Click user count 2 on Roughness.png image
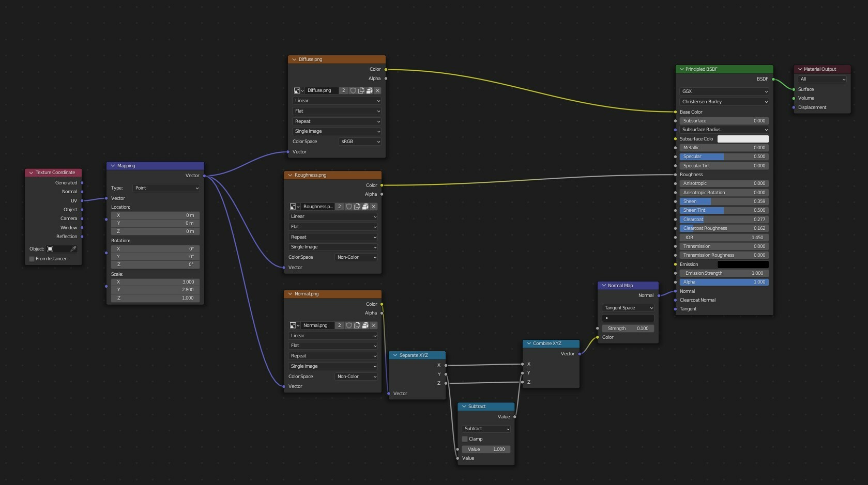 click(340, 207)
